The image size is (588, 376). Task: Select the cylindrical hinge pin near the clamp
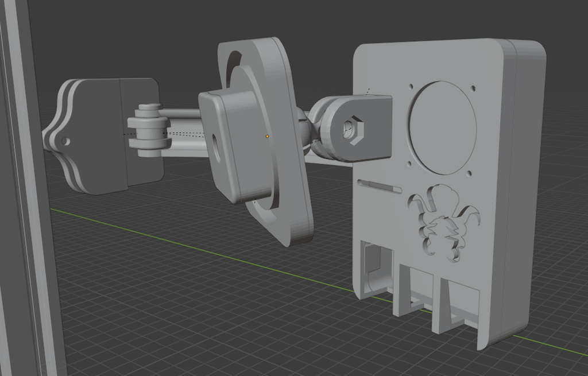149,130
